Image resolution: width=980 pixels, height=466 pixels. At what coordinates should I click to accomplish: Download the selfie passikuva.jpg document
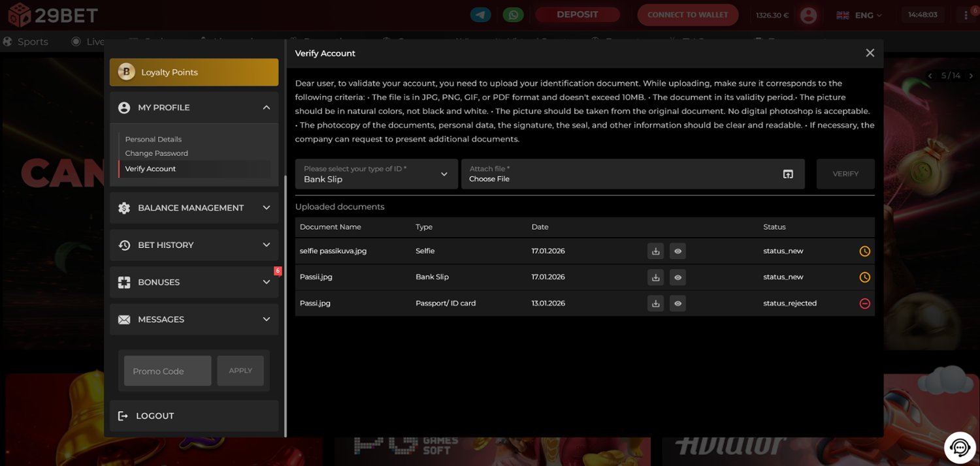(655, 251)
